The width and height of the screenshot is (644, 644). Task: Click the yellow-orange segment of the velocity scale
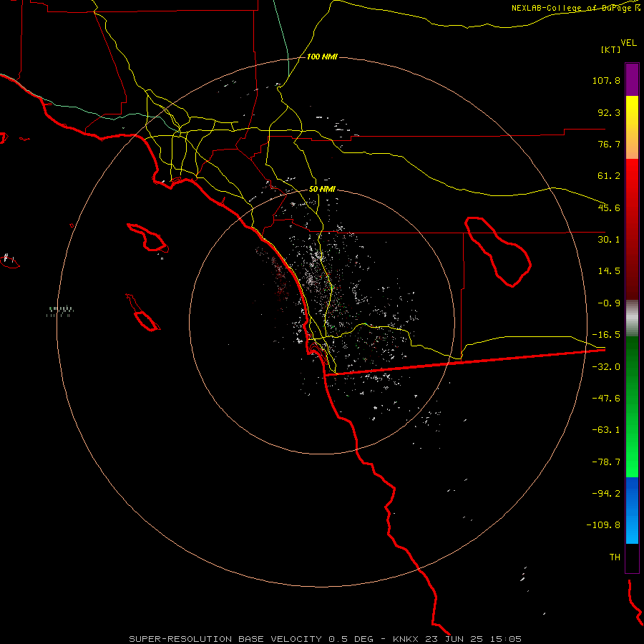click(x=632, y=127)
